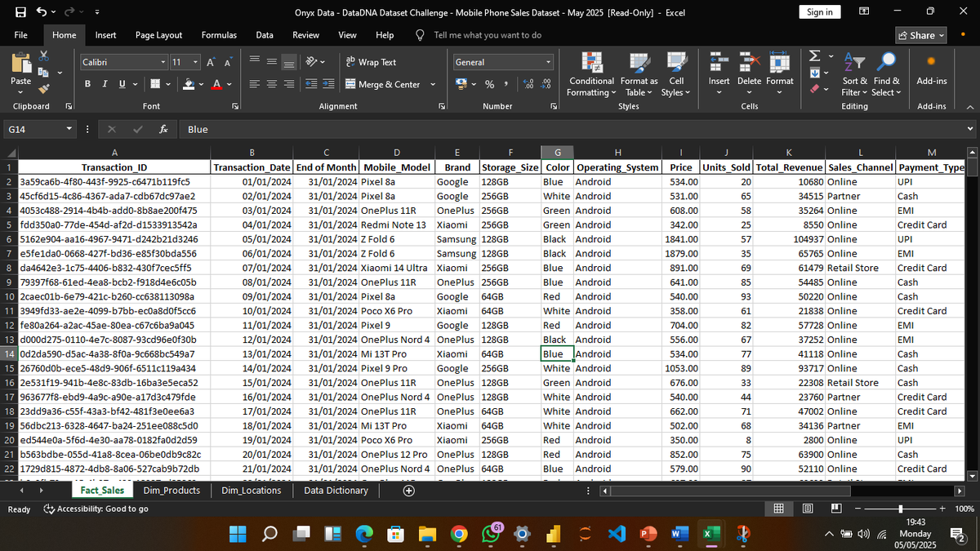The width and height of the screenshot is (980, 551).
Task: Toggle Top Align alignment
Action: (x=256, y=62)
